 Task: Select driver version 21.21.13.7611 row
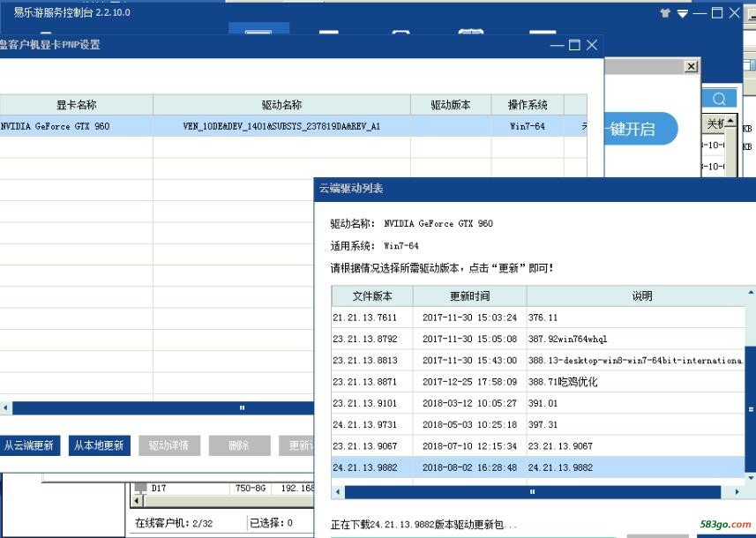pos(371,318)
